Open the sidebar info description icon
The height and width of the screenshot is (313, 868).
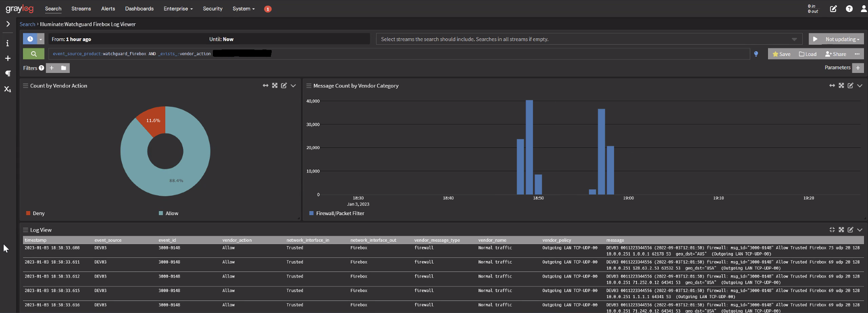coord(8,43)
